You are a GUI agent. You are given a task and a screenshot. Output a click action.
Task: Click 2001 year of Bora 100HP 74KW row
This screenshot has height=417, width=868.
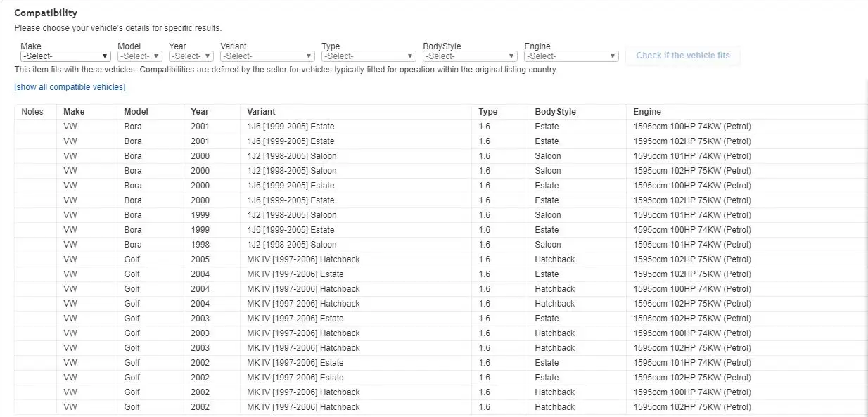(212, 127)
